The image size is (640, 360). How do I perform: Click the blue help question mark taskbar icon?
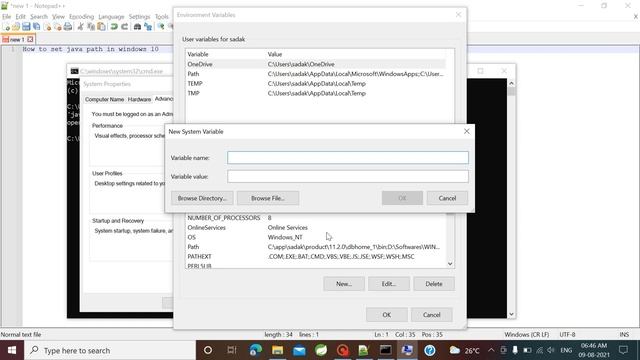click(429, 350)
